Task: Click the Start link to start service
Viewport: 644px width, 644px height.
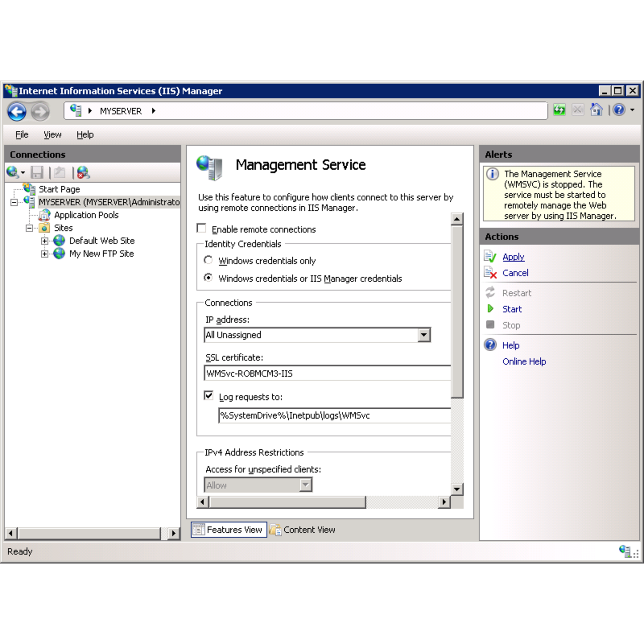Action: click(x=512, y=309)
